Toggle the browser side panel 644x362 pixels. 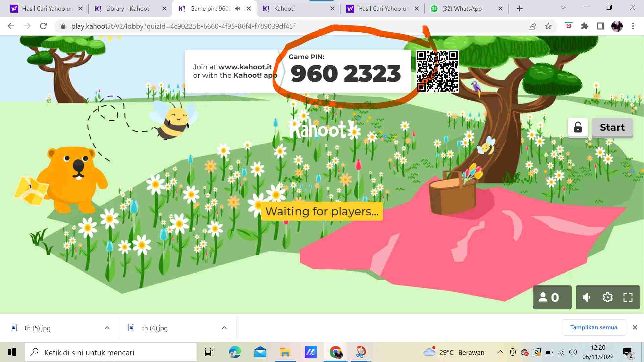pyautogui.click(x=601, y=26)
